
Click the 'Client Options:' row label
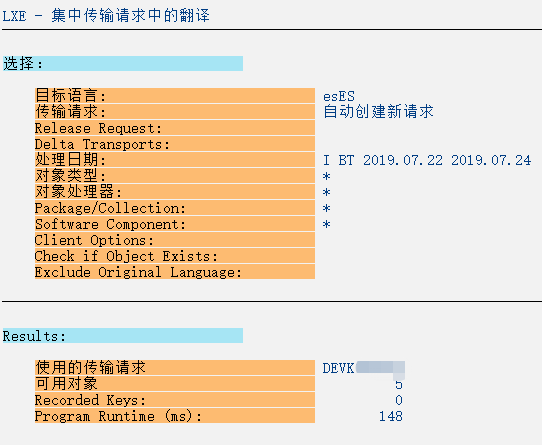(175, 240)
